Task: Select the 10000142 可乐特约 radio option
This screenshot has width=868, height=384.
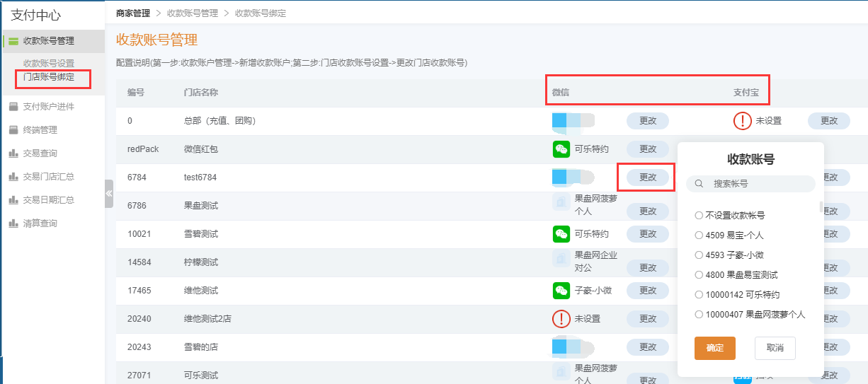Action: tap(699, 294)
